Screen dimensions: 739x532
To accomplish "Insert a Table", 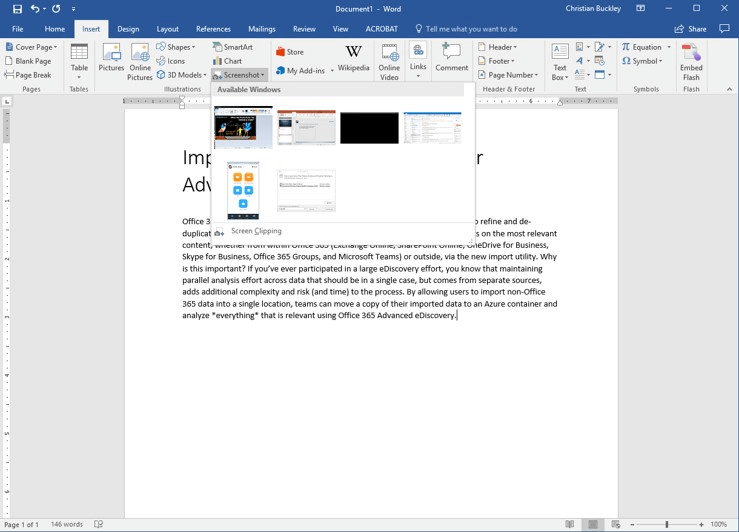I will point(79,61).
